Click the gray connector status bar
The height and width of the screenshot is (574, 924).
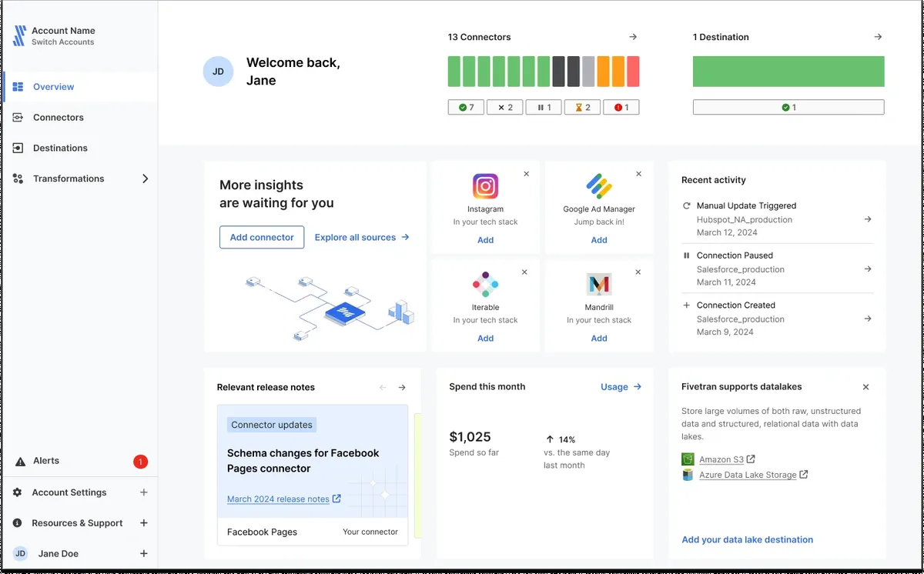pos(588,72)
